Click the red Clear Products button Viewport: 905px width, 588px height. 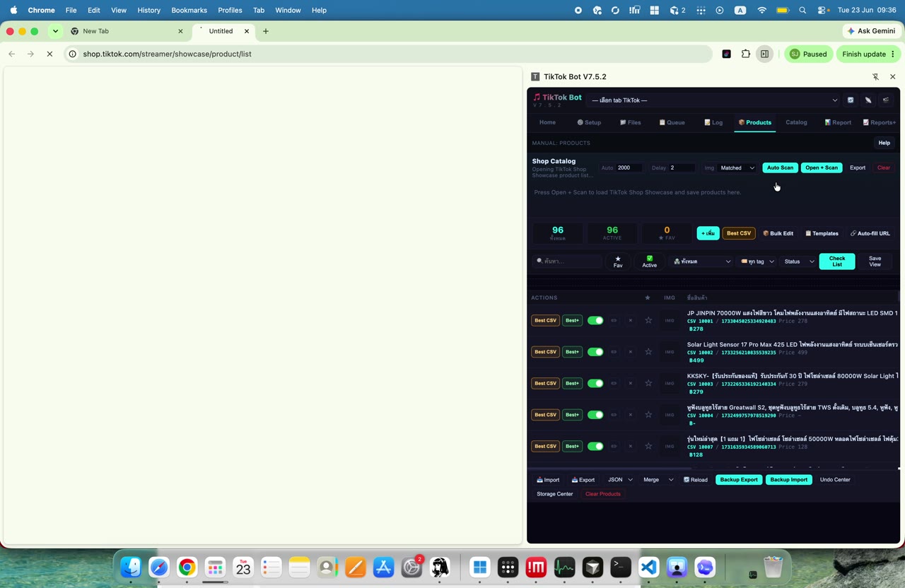click(603, 494)
